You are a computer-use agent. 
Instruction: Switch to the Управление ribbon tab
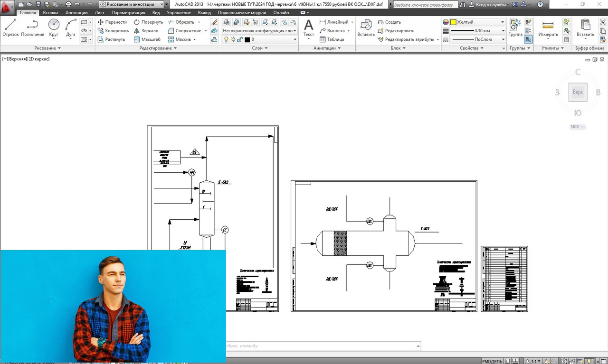[179, 13]
